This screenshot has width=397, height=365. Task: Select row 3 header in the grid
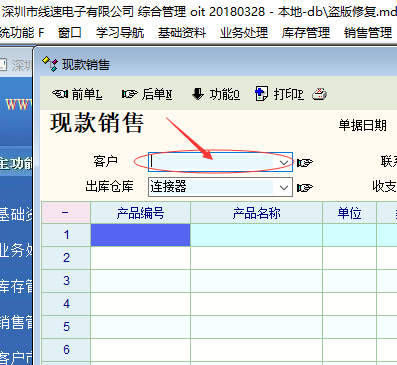(x=66, y=281)
